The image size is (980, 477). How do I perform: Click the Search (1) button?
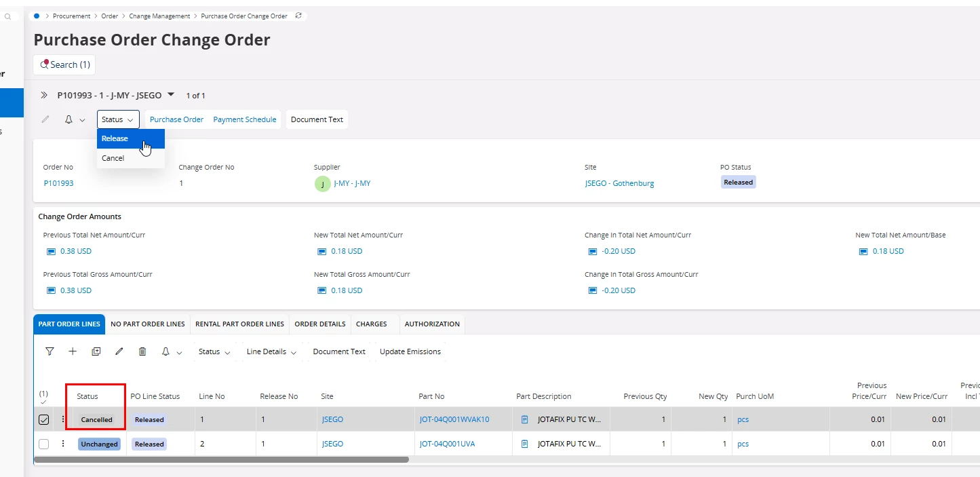[x=64, y=64]
